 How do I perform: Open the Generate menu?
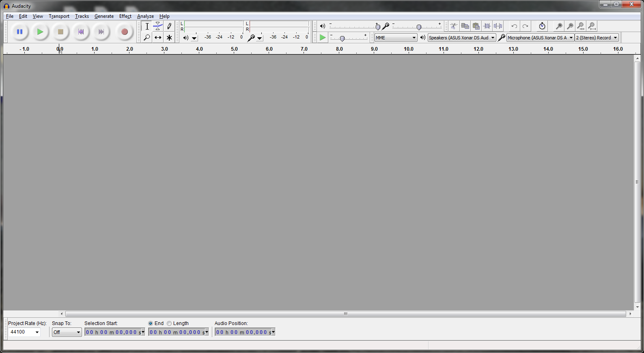(x=104, y=16)
